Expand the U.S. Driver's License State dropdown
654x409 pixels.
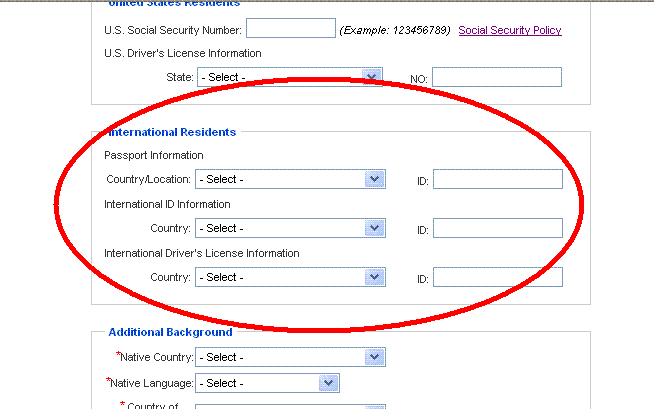pyautogui.click(x=290, y=77)
